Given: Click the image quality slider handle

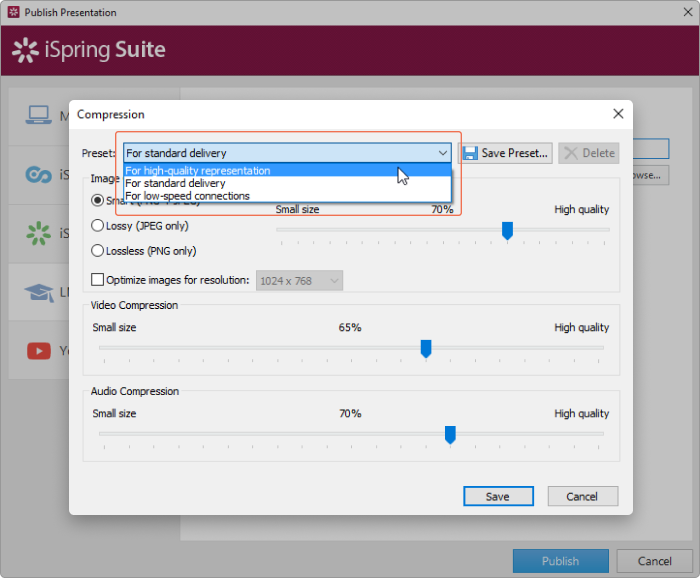Looking at the screenshot, I should 507,230.
